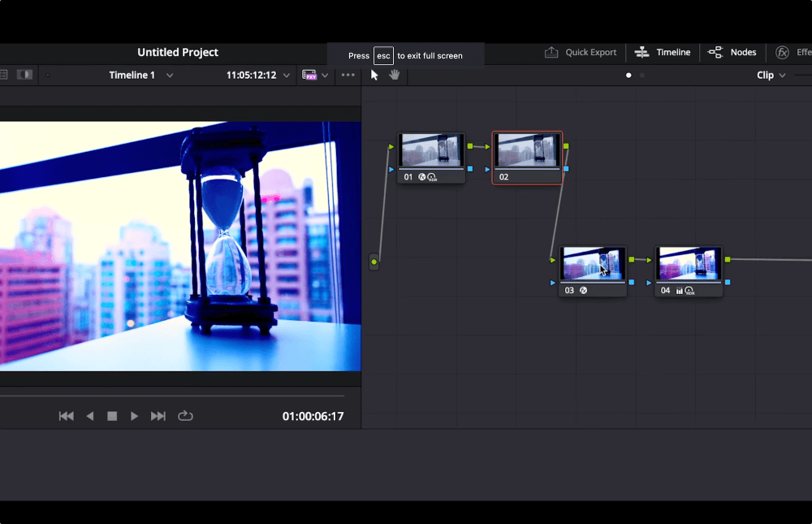Switch to first node-graph page dot

628,76
